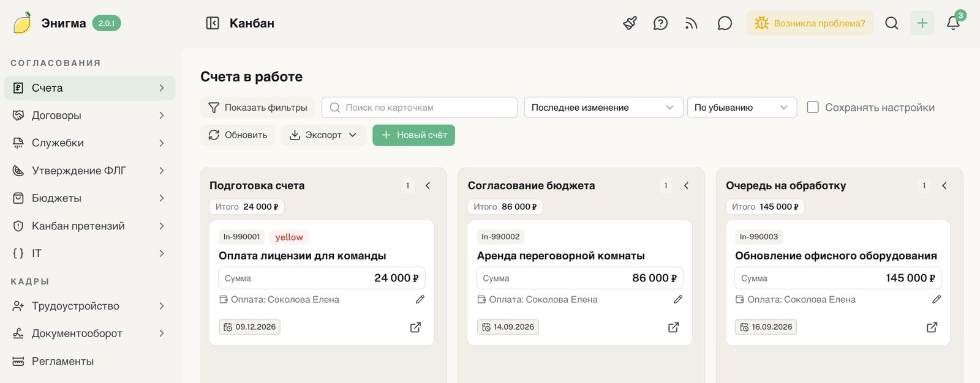Open card In-990003 in a new window
The width and height of the screenshot is (980, 383).
(x=932, y=327)
